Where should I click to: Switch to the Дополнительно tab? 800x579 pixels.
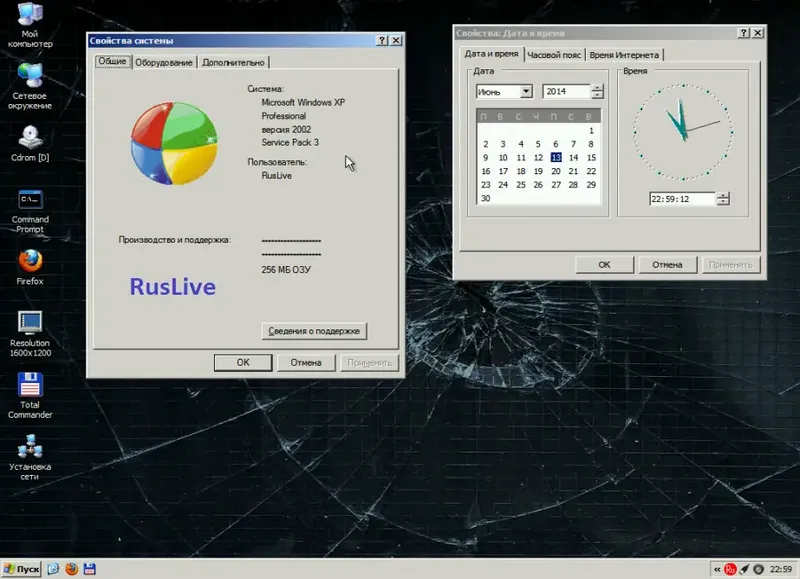pos(233,62)
